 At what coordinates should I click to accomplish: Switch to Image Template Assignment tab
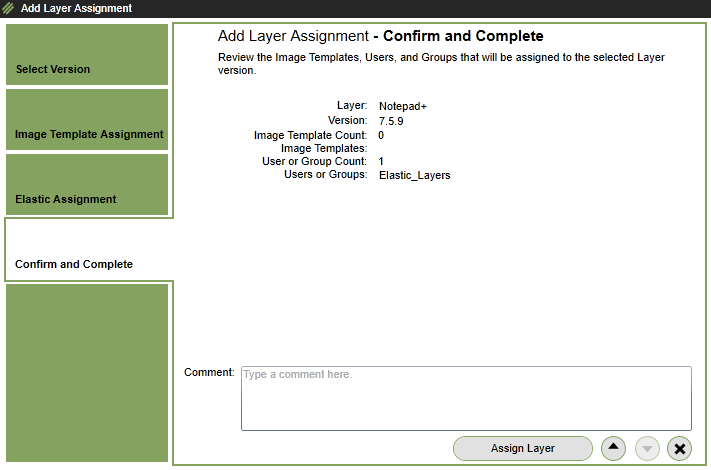pos(86,120)
